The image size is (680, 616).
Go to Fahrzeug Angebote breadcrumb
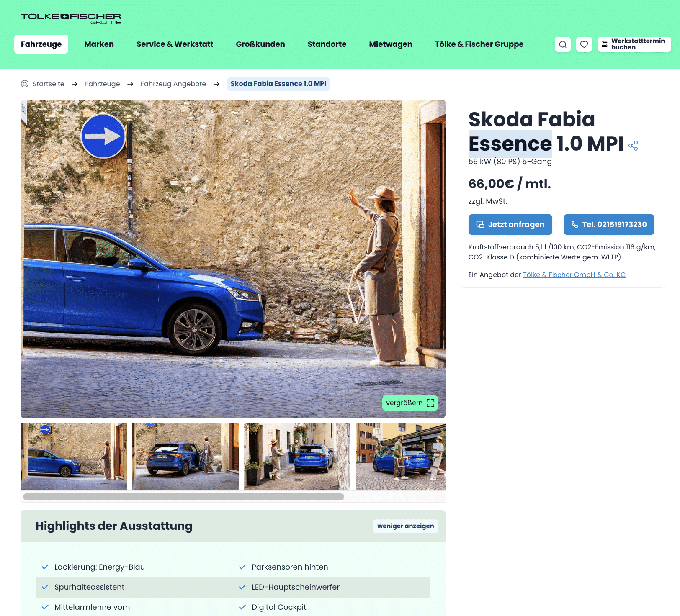click(173, 84)
